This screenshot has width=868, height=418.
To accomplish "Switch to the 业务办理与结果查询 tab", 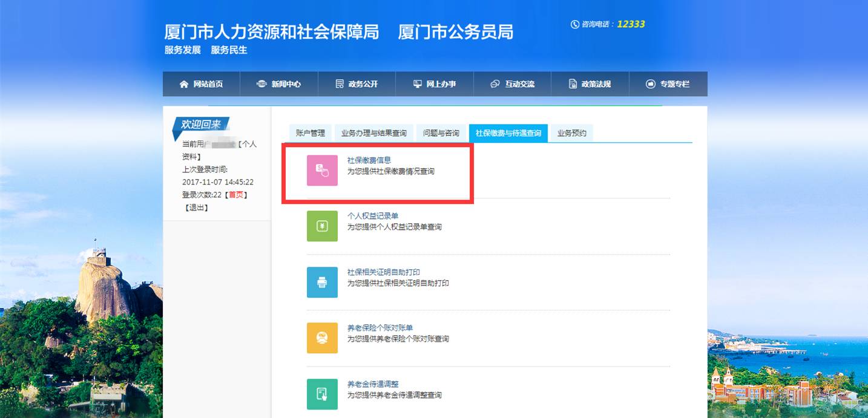I will [x=373, y=133].
